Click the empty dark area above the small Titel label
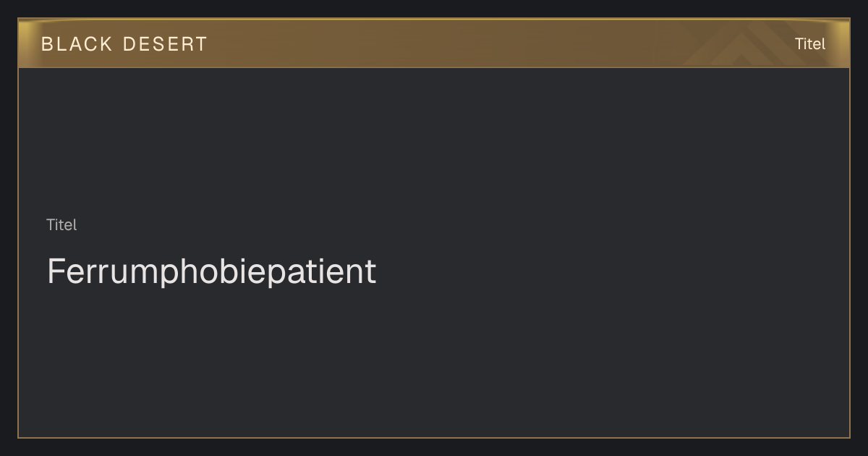This screenshot has width=868, height=456. pyautogui.click(x=434, y=141)
